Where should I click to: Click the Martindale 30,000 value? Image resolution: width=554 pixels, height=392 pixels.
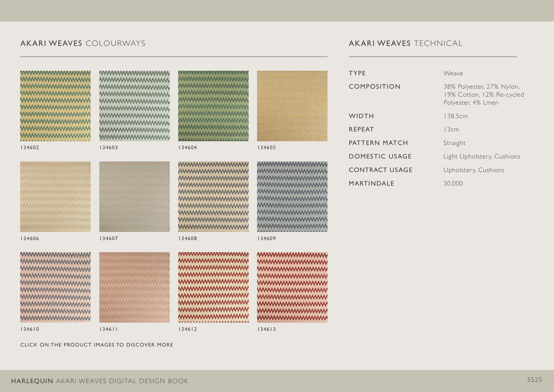coord(453,183)
